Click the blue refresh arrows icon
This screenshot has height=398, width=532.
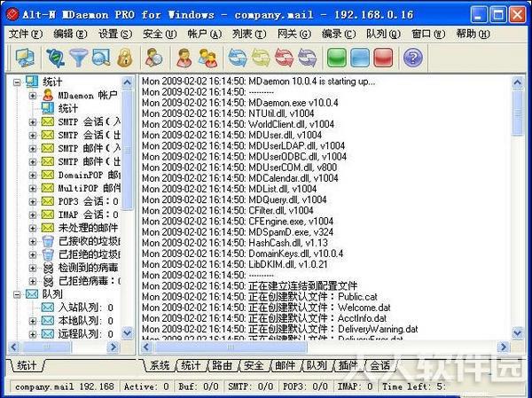237,58
